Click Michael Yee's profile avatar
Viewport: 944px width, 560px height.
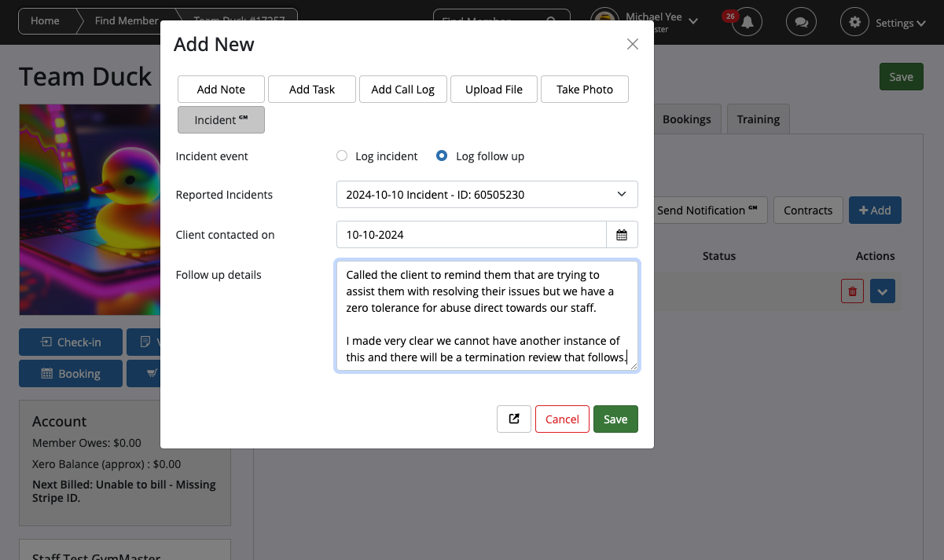click(604, 21)
